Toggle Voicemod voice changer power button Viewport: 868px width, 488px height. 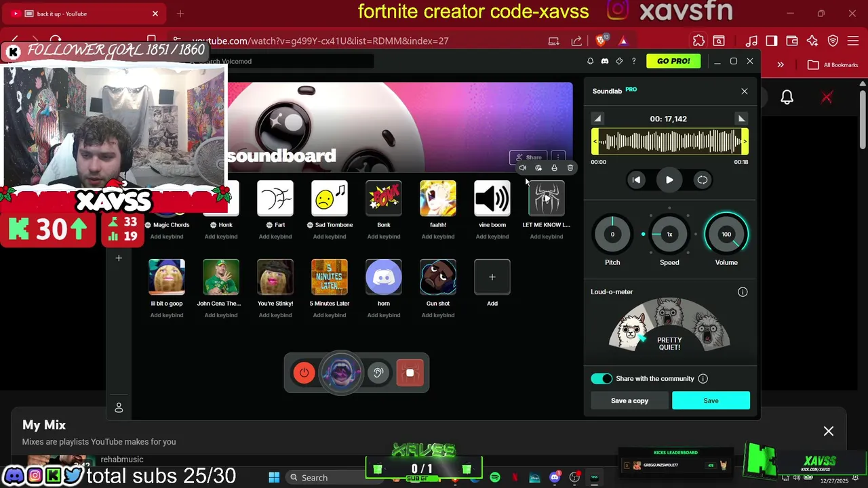coord(304,373)
